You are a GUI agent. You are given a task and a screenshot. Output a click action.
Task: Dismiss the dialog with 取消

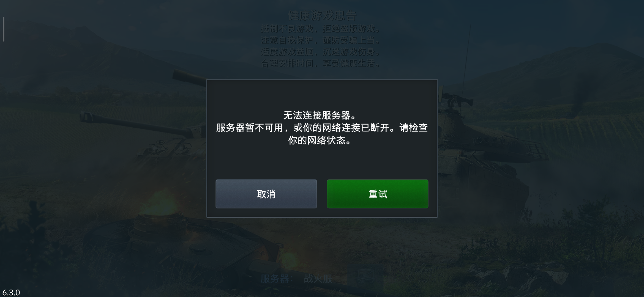[266, 194]
